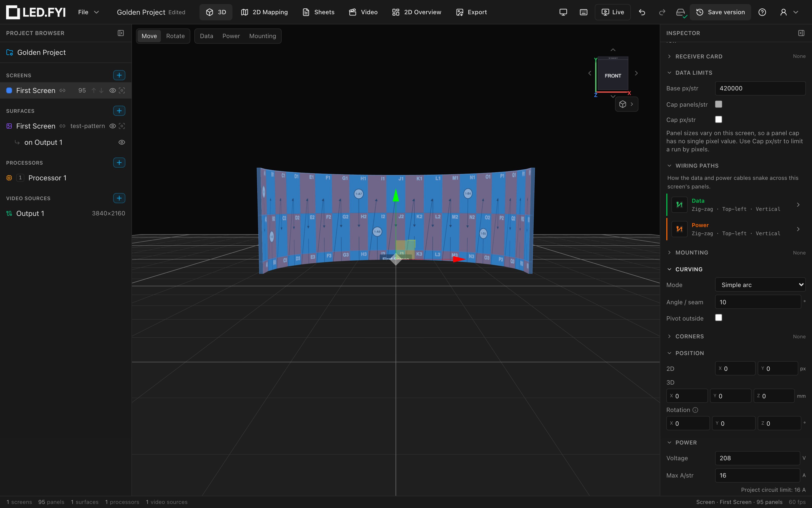The width and height of the screenshot is (812, 508).
Task: Enable the Cap px/str checkbox
Action: (718, 120)
